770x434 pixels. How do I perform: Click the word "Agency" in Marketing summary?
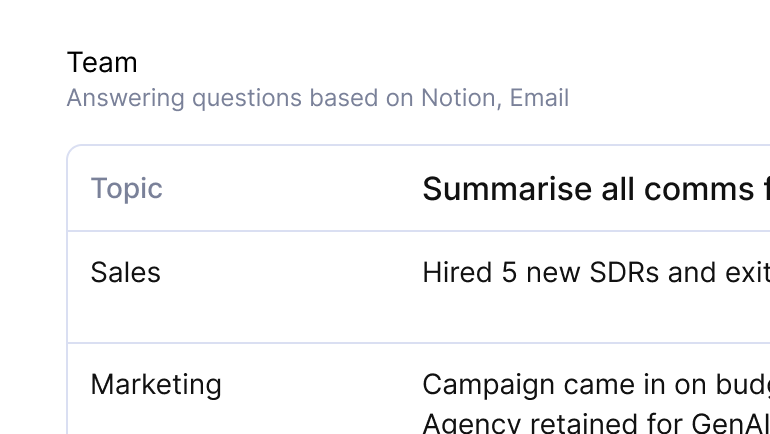click(461, 424)
